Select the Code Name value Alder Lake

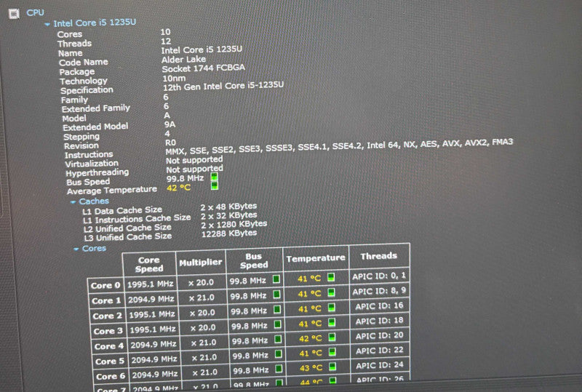click(184, 60)
